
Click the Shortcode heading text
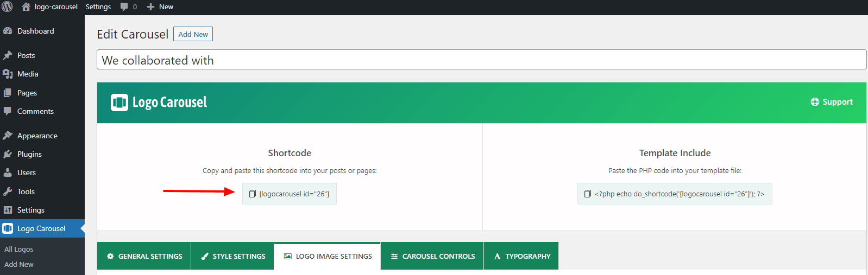pyautogui.click(x=290, y=153)
